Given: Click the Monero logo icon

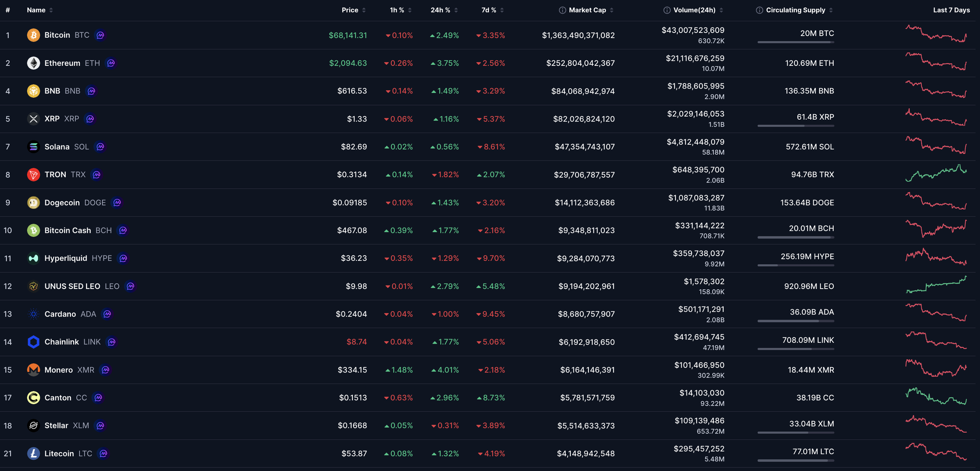Looking at the screenshot, I should [x=33, y=370].
